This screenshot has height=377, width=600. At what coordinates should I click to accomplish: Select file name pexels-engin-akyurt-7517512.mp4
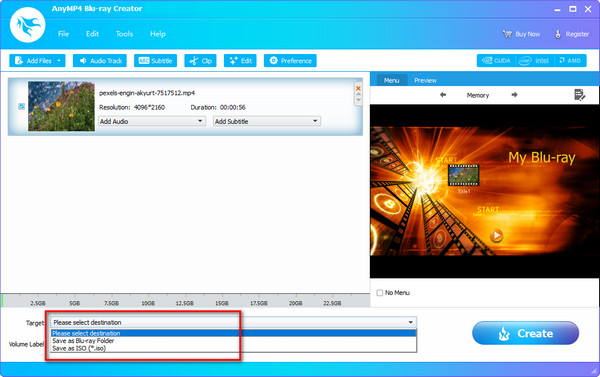147,93
